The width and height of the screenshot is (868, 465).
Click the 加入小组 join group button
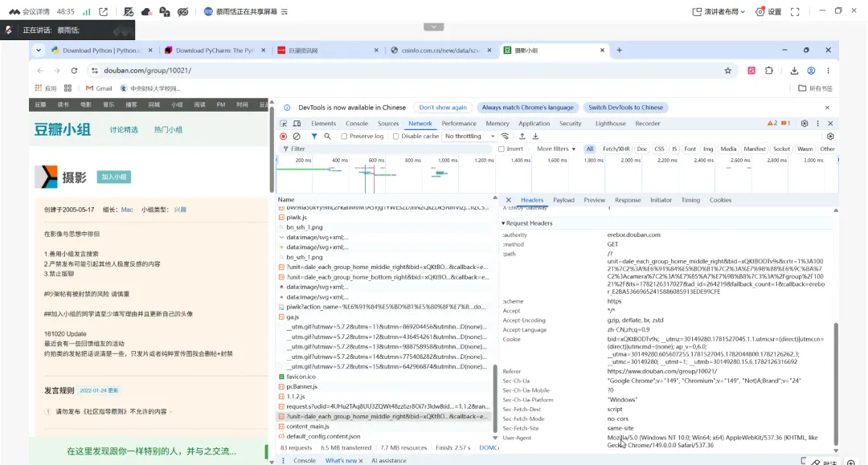(x=114, y=177)
